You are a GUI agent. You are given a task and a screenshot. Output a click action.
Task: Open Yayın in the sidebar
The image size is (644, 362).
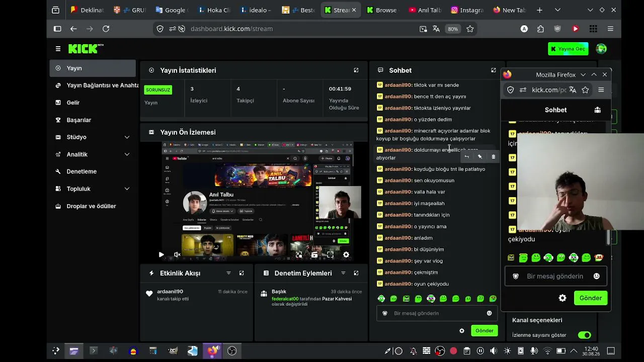point(93,68)
